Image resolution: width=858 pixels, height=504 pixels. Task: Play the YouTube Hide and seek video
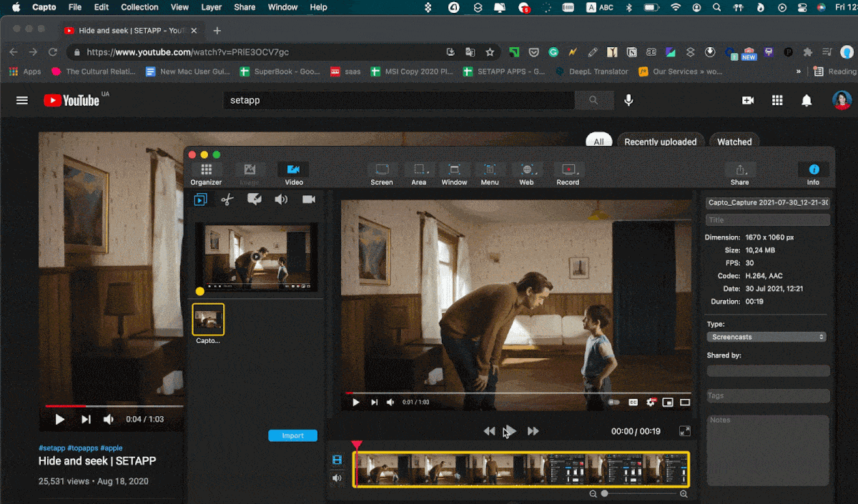[x=60, y=420]
